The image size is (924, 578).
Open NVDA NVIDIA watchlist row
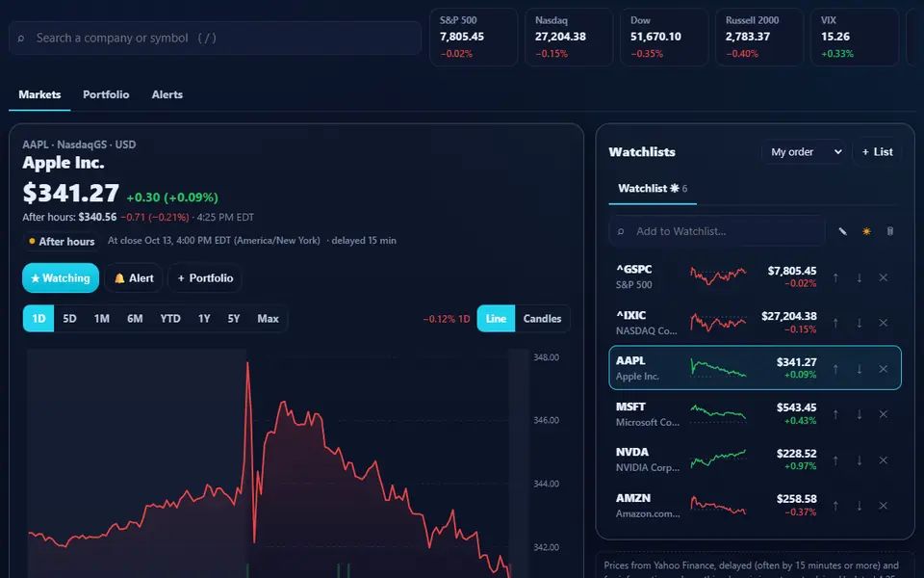coord(755,460)
